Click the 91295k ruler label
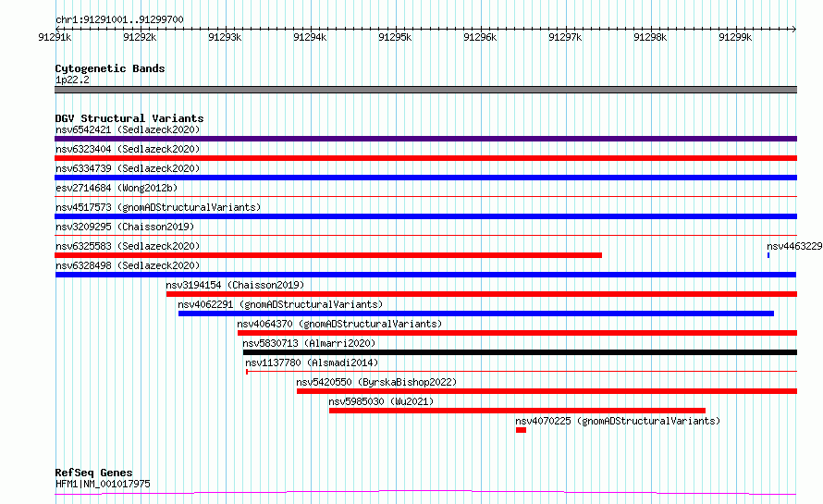This screenshot has width=823, height=504. pyautogui.click(x=395, y=37)
